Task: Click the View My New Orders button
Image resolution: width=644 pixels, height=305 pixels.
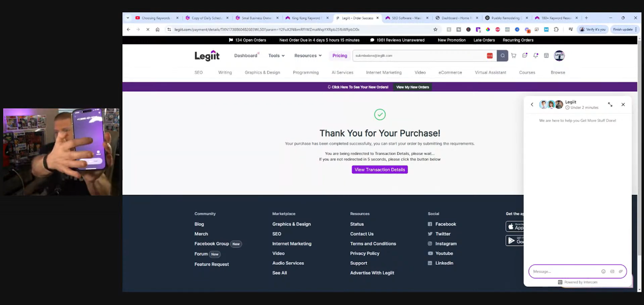Action: coord(413,87)
